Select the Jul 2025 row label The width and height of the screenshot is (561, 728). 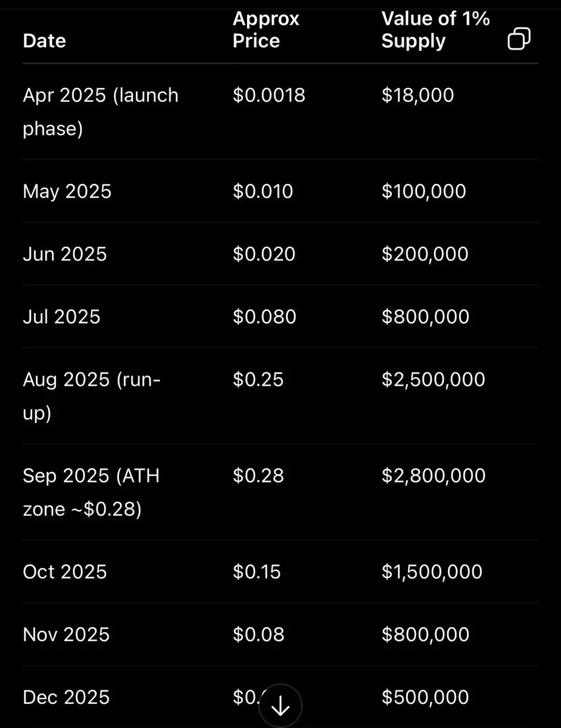click(62, 317)
